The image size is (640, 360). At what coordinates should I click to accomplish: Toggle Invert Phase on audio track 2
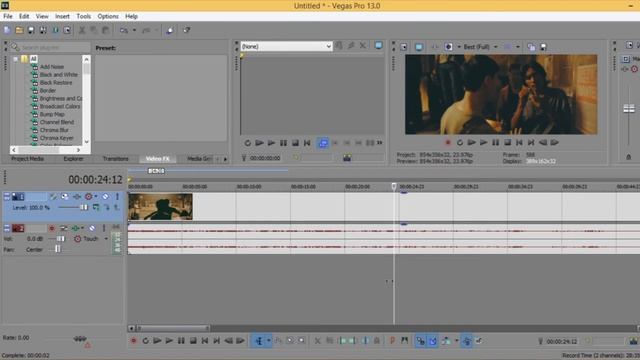pos(63,228)
